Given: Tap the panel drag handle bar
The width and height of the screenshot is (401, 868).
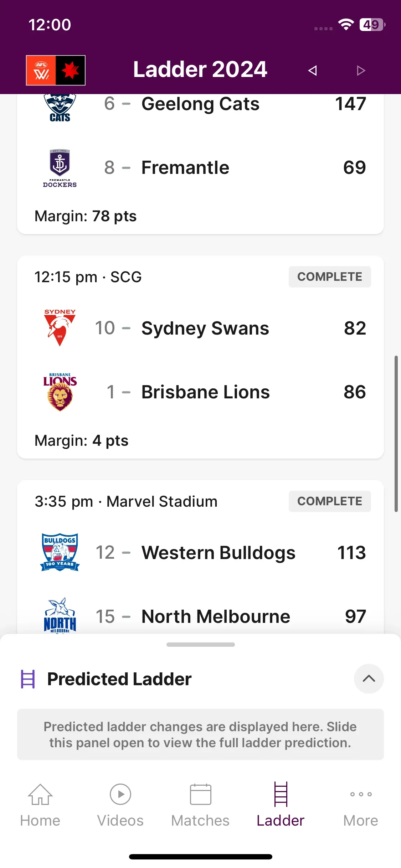Looking at the screenshot, I should tap(201, 645).
